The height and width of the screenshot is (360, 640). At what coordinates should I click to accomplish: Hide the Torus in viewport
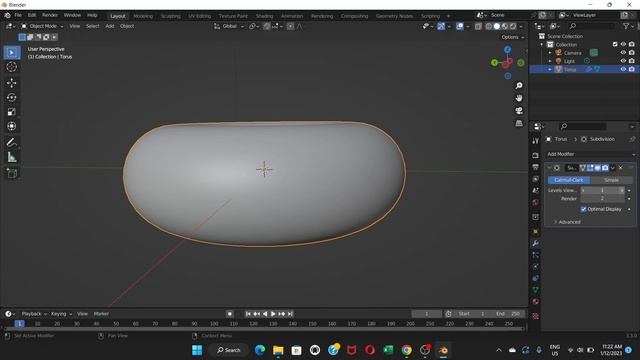(623, 69)
